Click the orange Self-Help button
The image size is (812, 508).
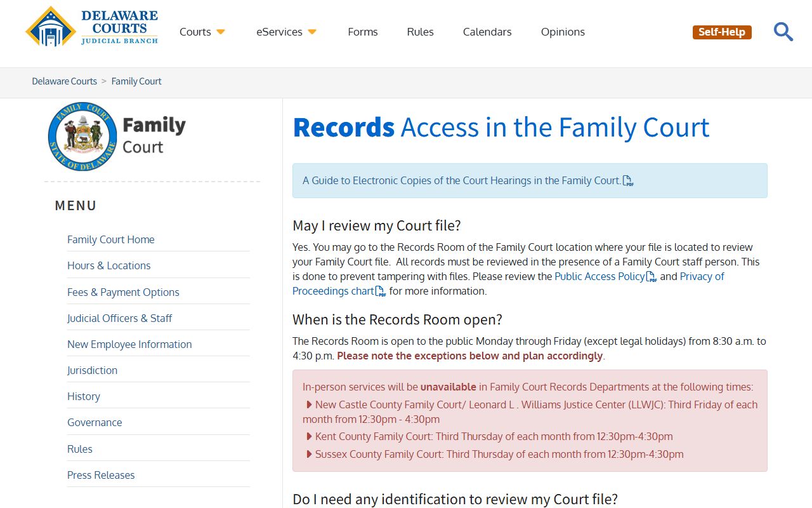click(722, 32)
